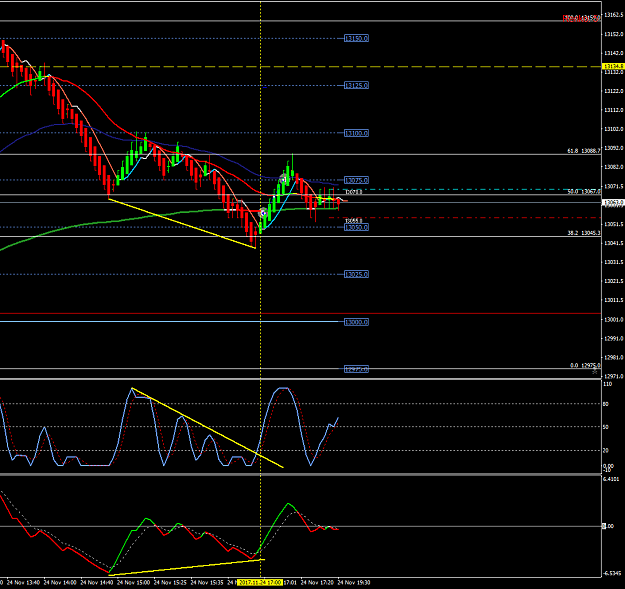625x589 pixels.
Task: Click the 24 Nov 15:25 time label
Action: click(x=170, y=583)
